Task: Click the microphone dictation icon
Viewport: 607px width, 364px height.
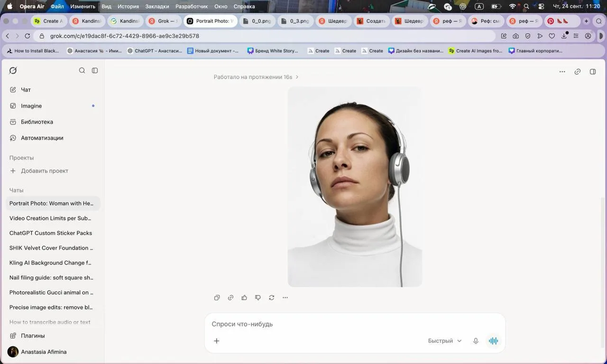Action: 476,341
